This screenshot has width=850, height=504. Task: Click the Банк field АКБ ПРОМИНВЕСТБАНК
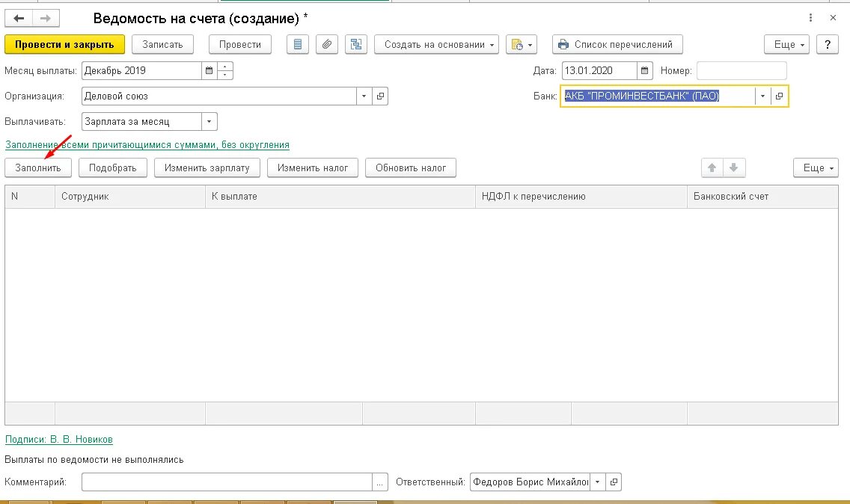(658, 96)
